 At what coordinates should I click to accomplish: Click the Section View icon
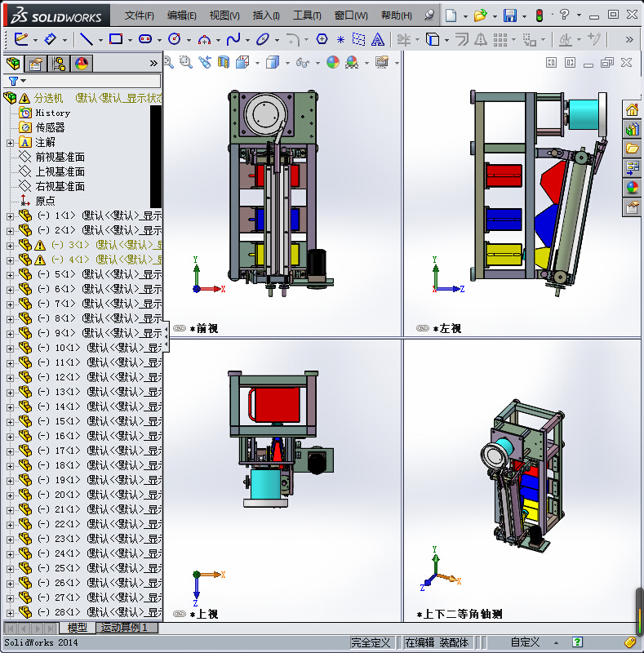[224, 63]
